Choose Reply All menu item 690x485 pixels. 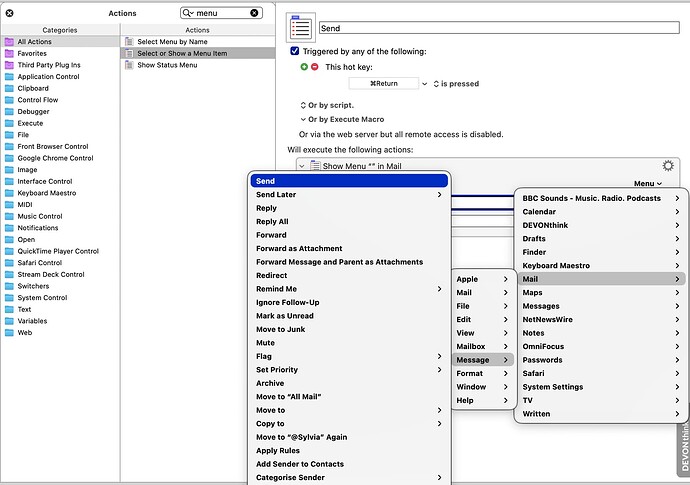pyautogui.click(x=349, y=221)
